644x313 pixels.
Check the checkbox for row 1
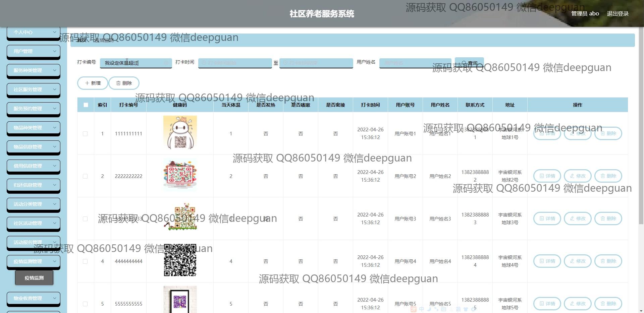pyautogui.click(x=85, y=134)
